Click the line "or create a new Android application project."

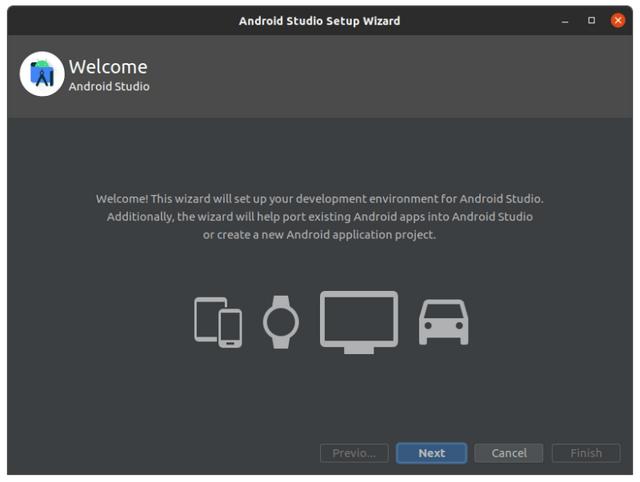coord(320,235)
